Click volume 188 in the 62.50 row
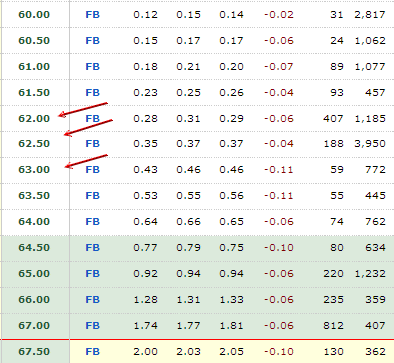 [333, 144]
